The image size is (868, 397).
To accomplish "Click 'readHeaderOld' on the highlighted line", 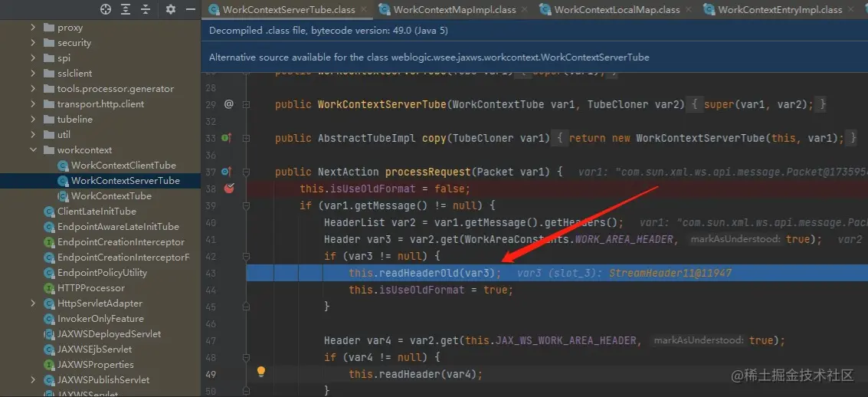I will coord(421,273).
